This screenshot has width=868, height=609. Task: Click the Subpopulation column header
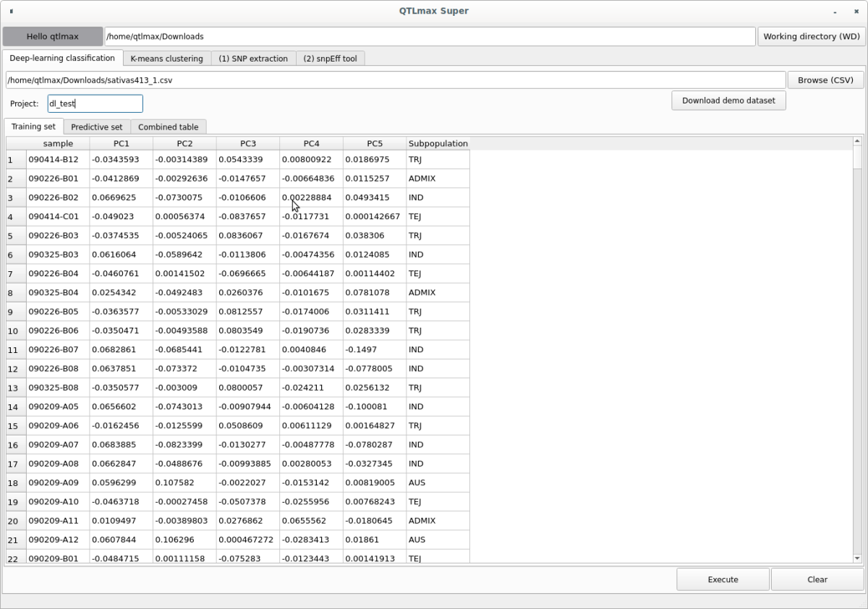438,143
